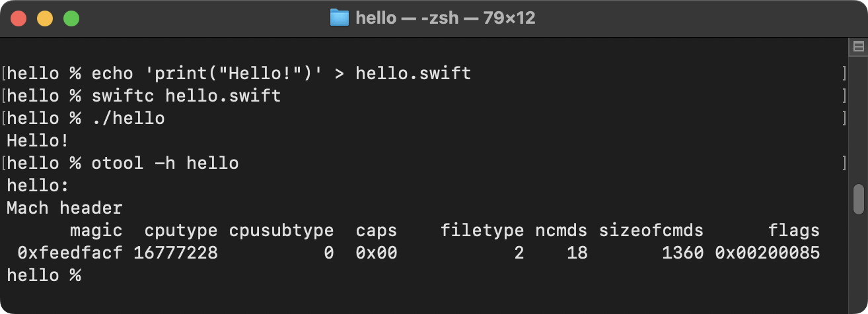
Task: Click the closing bracket mark on otool line
Action: click(x=844, y=163)
